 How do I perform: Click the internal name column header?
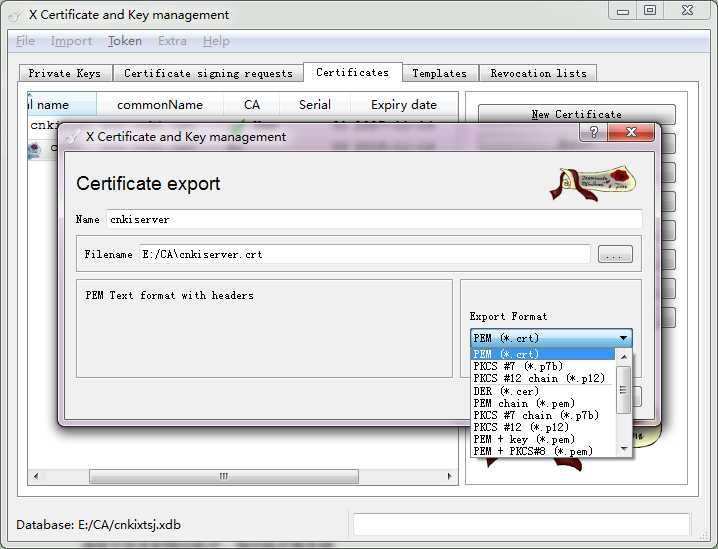[x=62, y=105]
